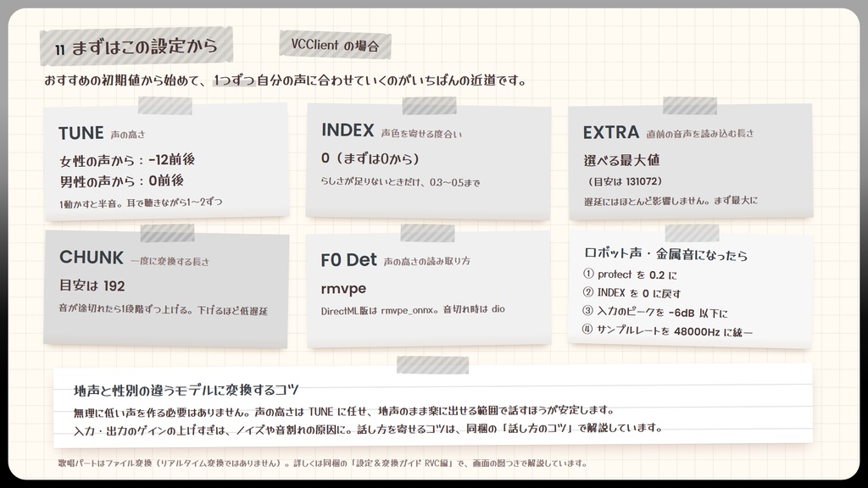The image size is (868, 488).
Task: Click '選べる最大値' text
Action: (621, 160)
